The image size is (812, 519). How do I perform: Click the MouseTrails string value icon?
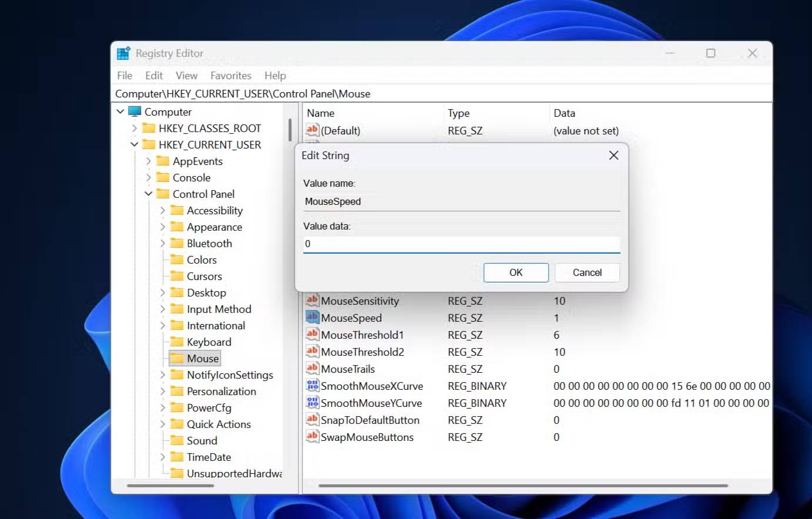click(x=312, y=369)
